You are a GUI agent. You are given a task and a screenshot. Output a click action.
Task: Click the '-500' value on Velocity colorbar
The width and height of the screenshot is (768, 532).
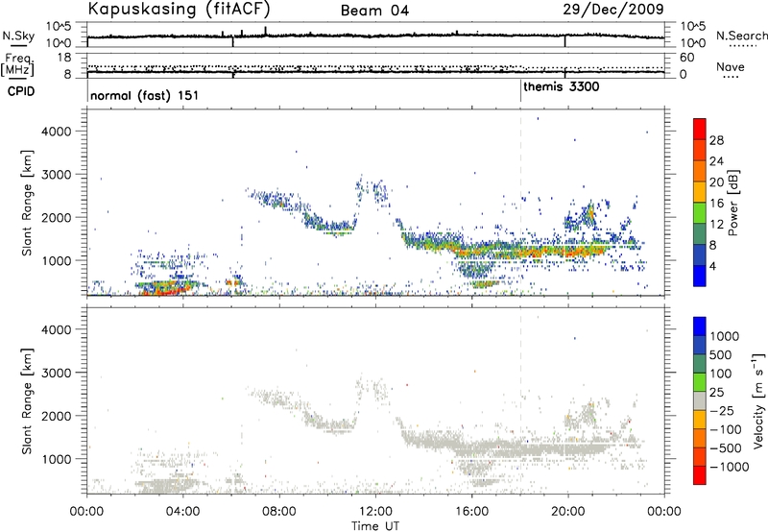pyautogui.click(x=726, y=447)
